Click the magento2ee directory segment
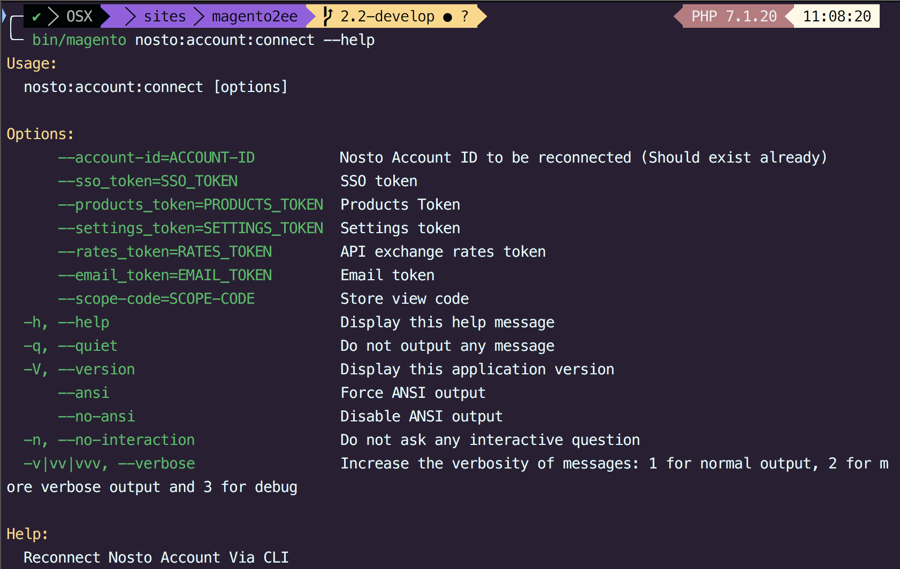This screenshot has width=900, height=569. click(254, 16)
